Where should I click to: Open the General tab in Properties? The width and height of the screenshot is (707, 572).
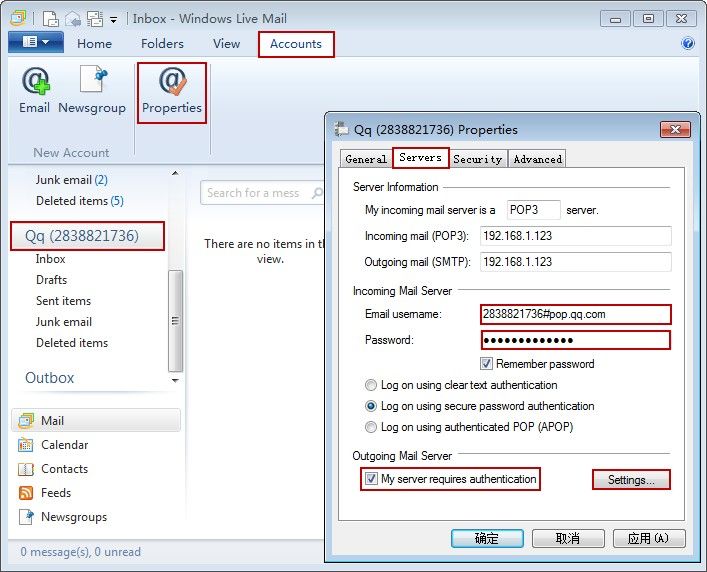pos(366,159)
